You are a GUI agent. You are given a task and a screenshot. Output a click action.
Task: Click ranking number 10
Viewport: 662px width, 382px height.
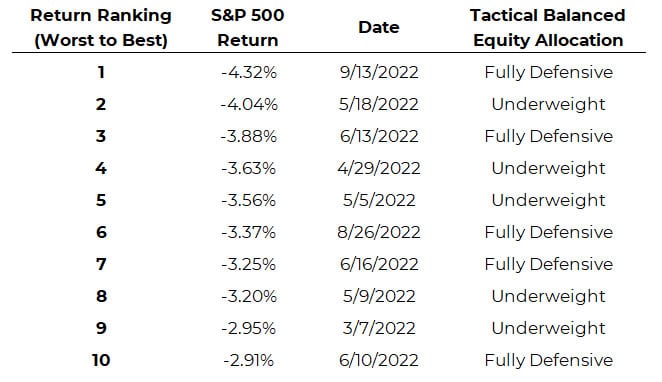pos(101,360)
